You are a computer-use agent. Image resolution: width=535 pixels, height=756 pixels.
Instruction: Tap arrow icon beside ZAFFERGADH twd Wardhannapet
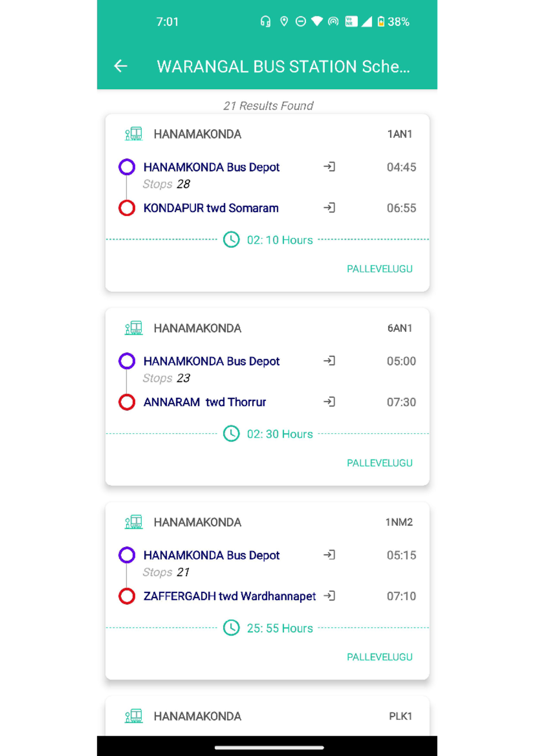click(329, 596)
